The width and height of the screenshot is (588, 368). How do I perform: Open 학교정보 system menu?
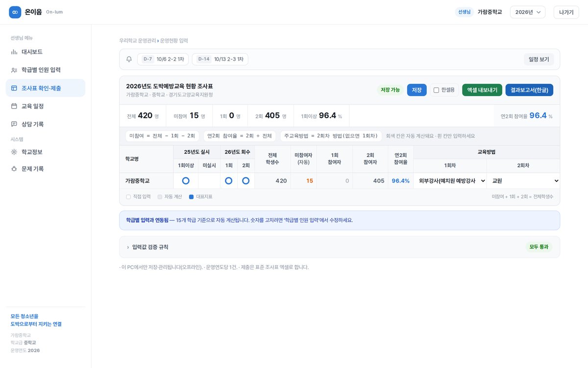[46, 152]
